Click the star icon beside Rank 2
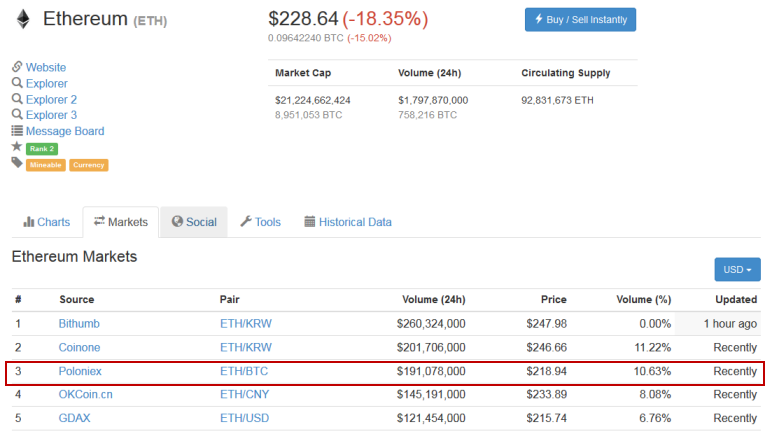The image size is (774, 436). coord(17,147)
